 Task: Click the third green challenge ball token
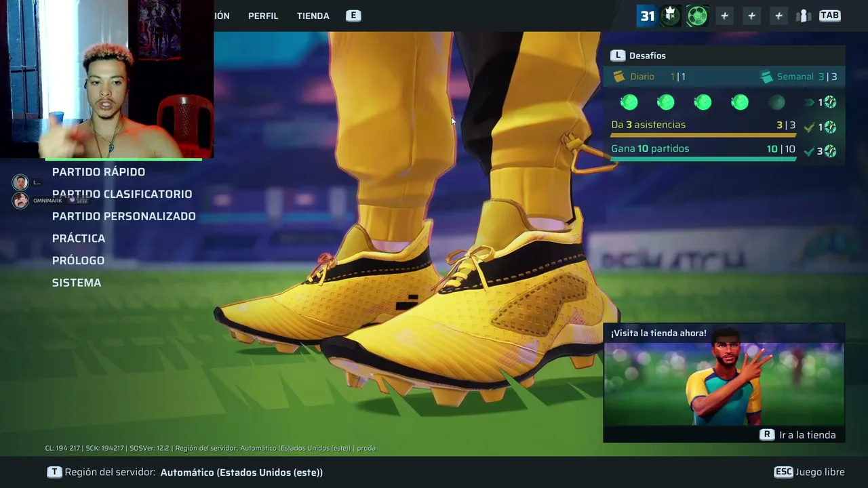(703, 102)
